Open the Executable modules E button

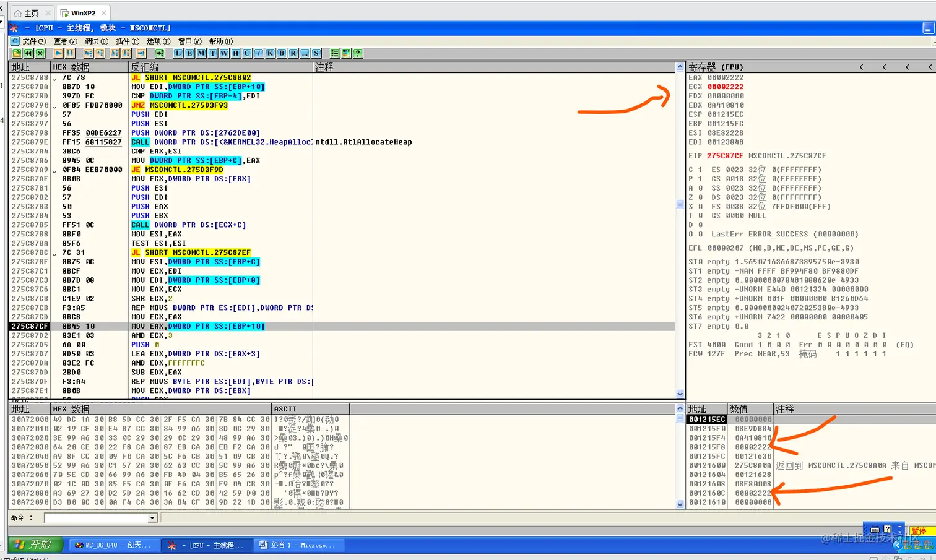189,53
